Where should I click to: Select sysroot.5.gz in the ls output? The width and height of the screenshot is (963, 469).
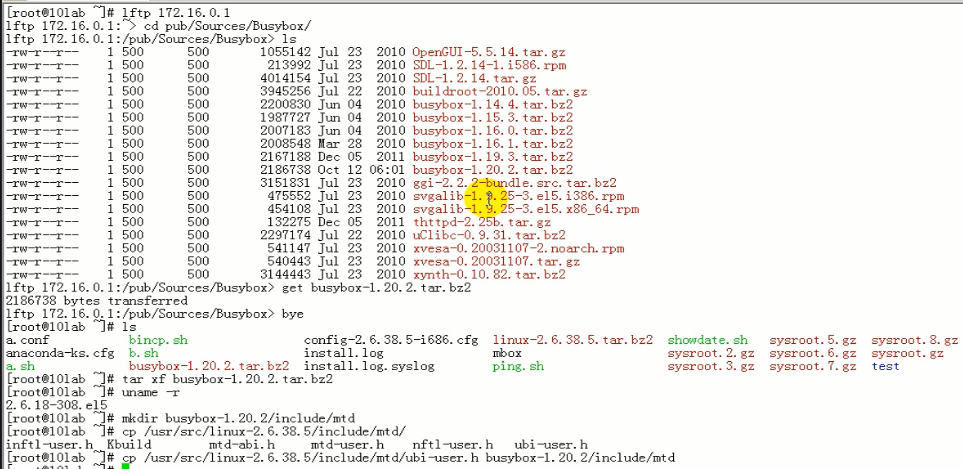coord(813,340)
